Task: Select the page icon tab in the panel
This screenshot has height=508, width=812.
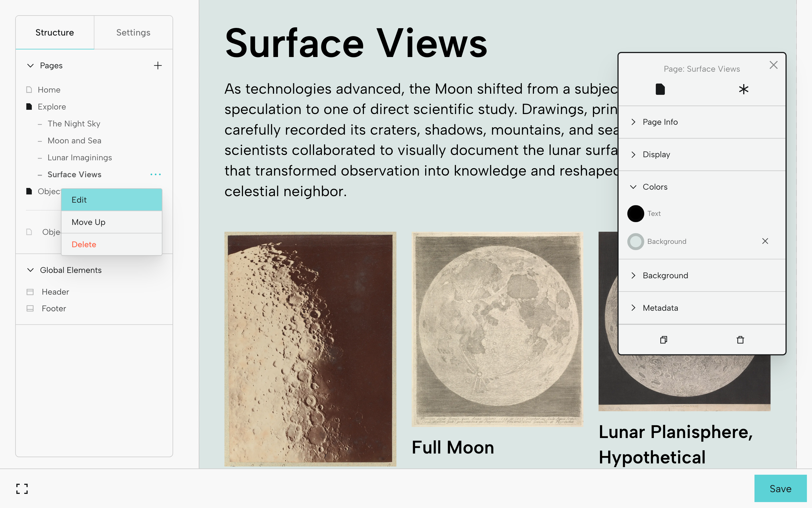Action: (x=660, y=89)
